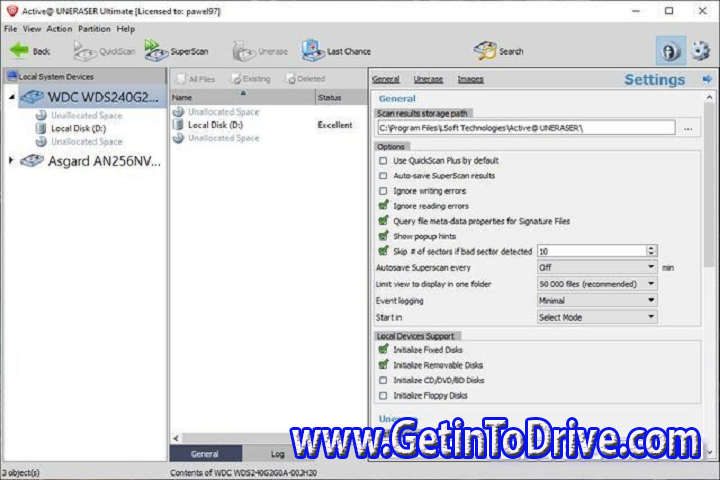Browse for scan results storage path
The width and height of the screenshot is (720, 480).
pyautogui.click(x=688, y=128)
